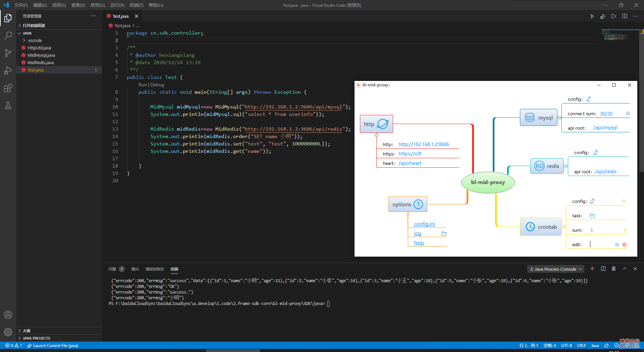This screenshot has height=352, width=644.
Task: Edit redis config with pencil icon
Action: [596, 152]
